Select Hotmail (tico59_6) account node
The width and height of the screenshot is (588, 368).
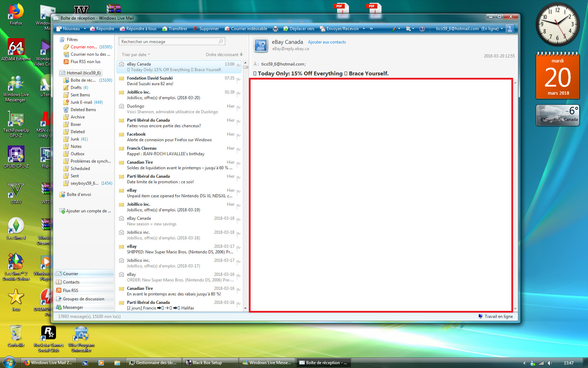point(80,73)
